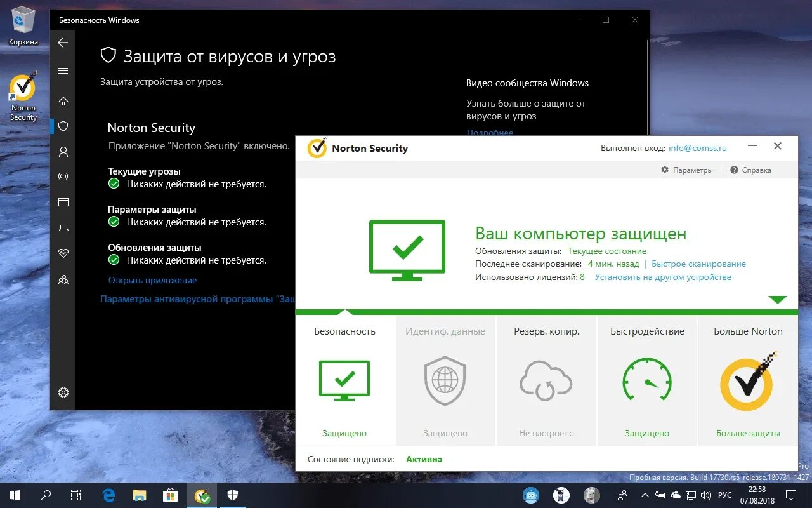Click the info@comss.ru account link
This screenshot has height=508, width=812.
[698, 148]
